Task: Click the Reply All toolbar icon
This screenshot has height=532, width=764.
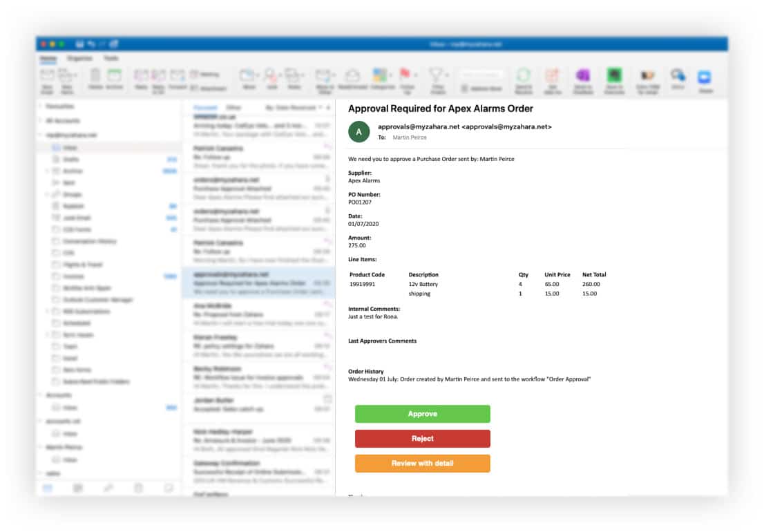Action: pos(158,81)
